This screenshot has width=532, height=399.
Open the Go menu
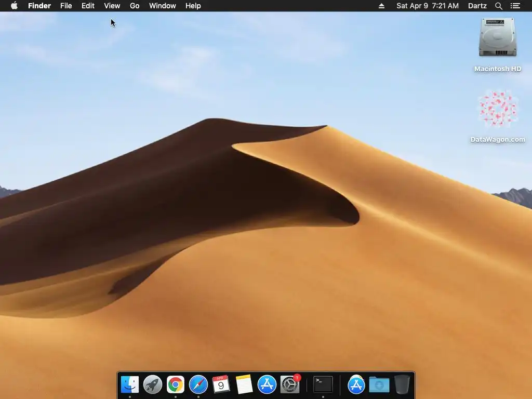(x=135, y=6)
